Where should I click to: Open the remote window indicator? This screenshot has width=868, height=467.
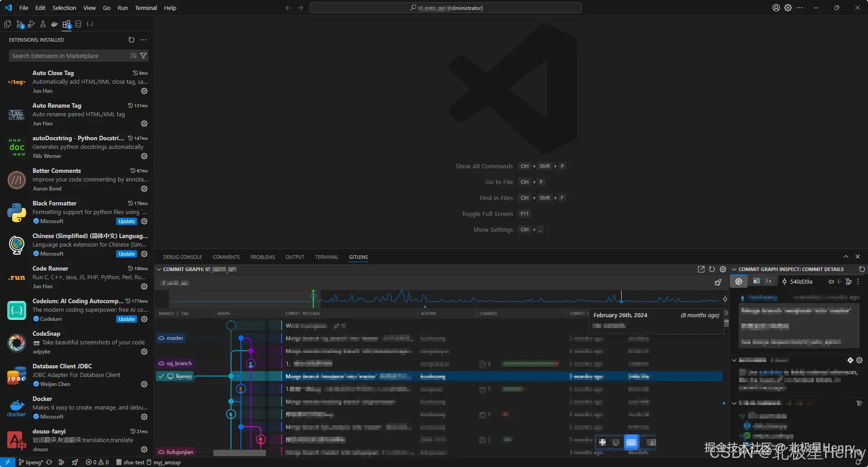[8, 462]
